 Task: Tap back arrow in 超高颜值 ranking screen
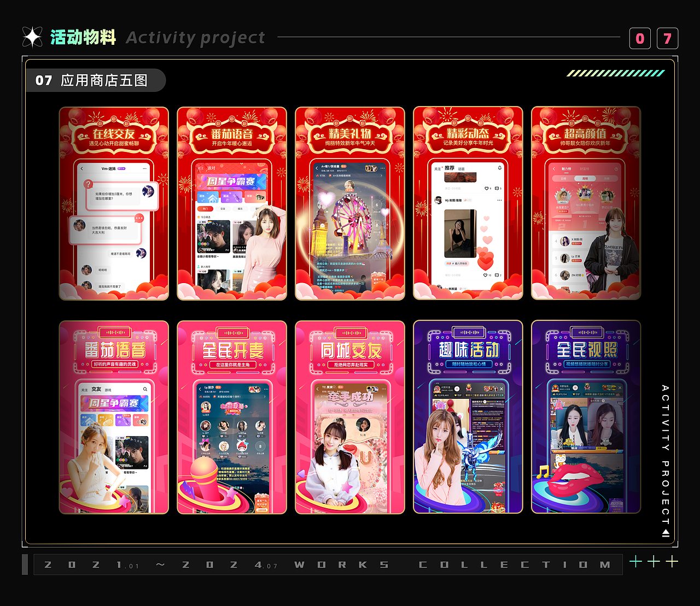[x=553, y=169]
